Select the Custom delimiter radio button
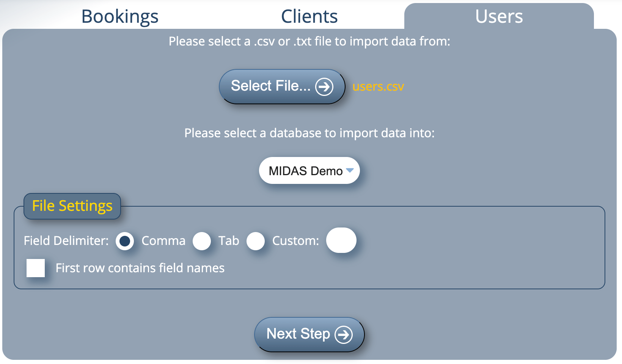Viewport: 622px width, 364px height. (256, 241)
